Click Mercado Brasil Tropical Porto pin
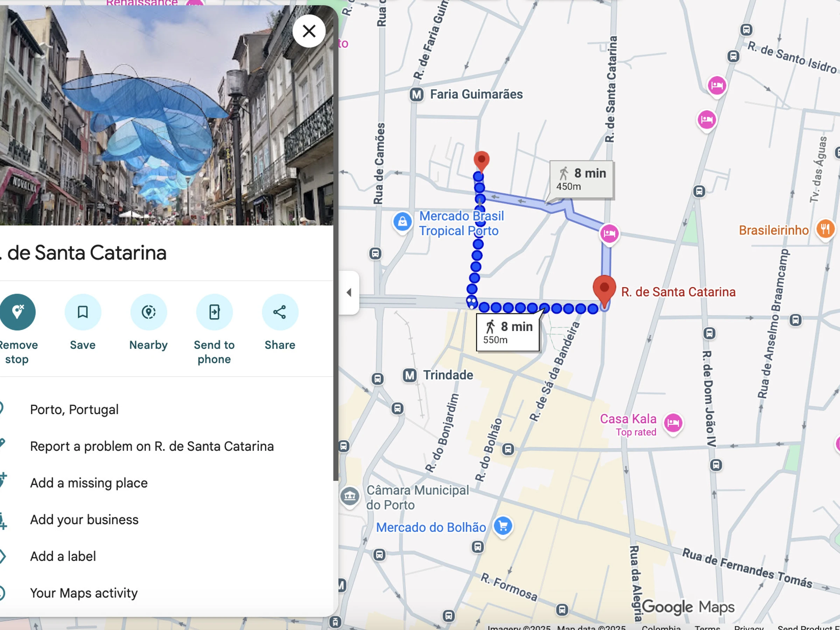 pos(402,222)
